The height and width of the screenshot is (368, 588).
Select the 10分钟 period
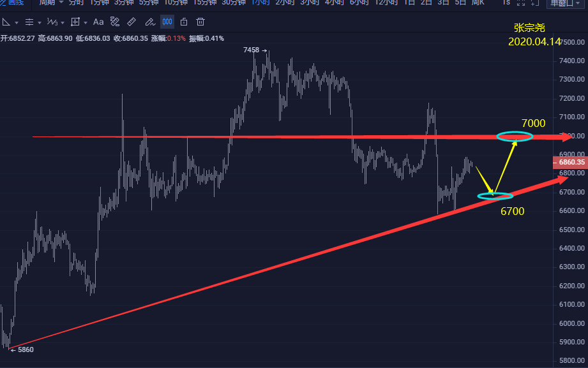click(176, 3)
